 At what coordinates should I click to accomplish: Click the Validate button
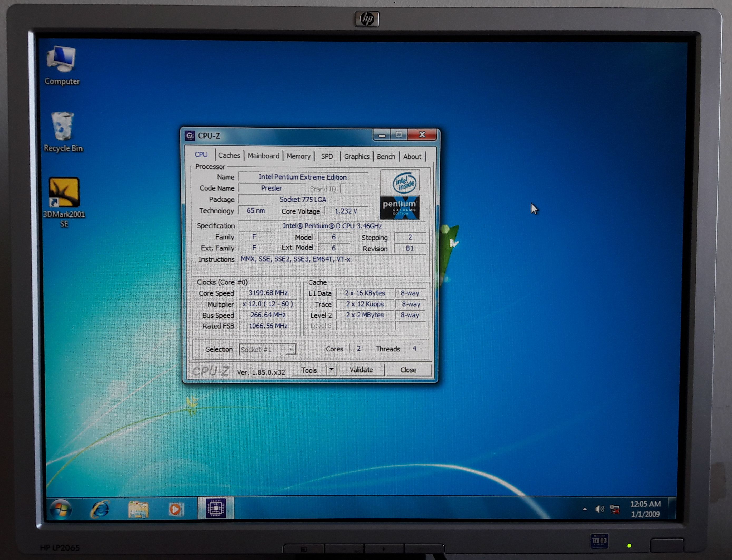[x=361, y=370]
